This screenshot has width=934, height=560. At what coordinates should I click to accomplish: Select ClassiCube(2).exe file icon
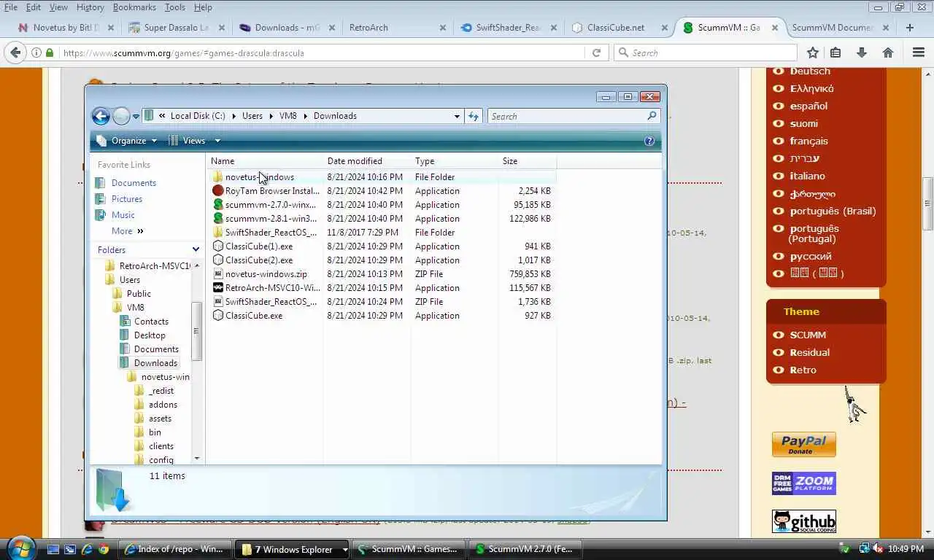(217, 260)
